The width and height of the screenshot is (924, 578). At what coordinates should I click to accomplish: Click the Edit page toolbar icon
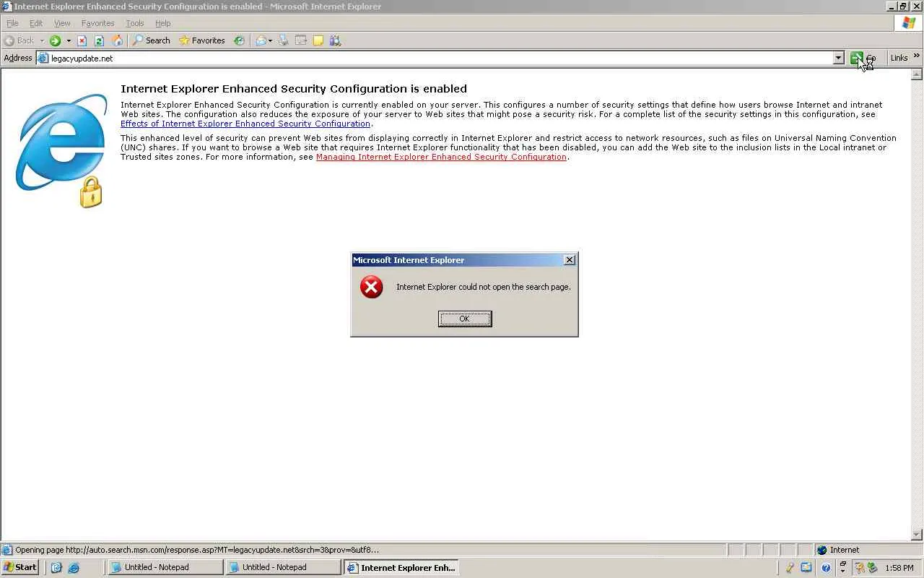pyautogui.click(x=301, y=40)
